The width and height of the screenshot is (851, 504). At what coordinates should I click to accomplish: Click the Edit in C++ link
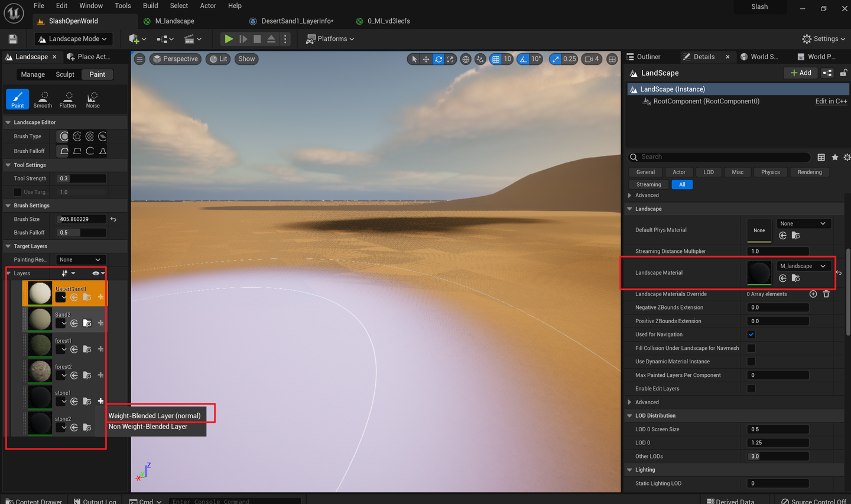pyautogui.click(x=831, y=102)
